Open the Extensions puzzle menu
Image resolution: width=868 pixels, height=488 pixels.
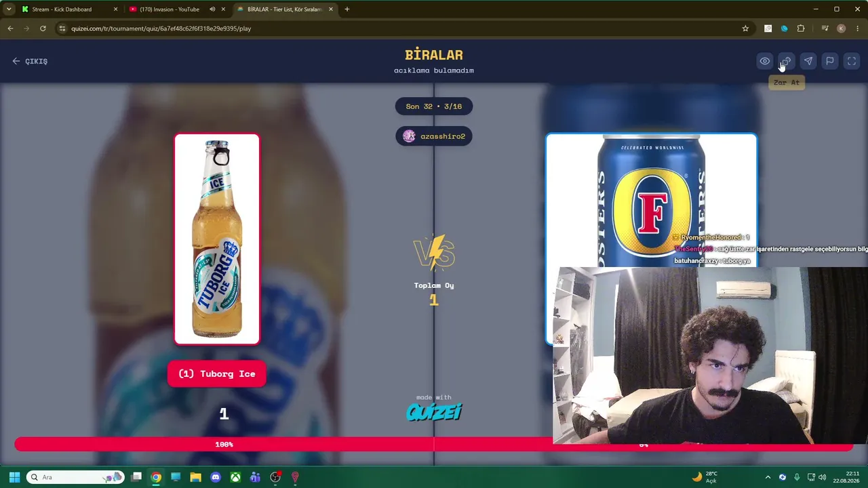[801, 28]
